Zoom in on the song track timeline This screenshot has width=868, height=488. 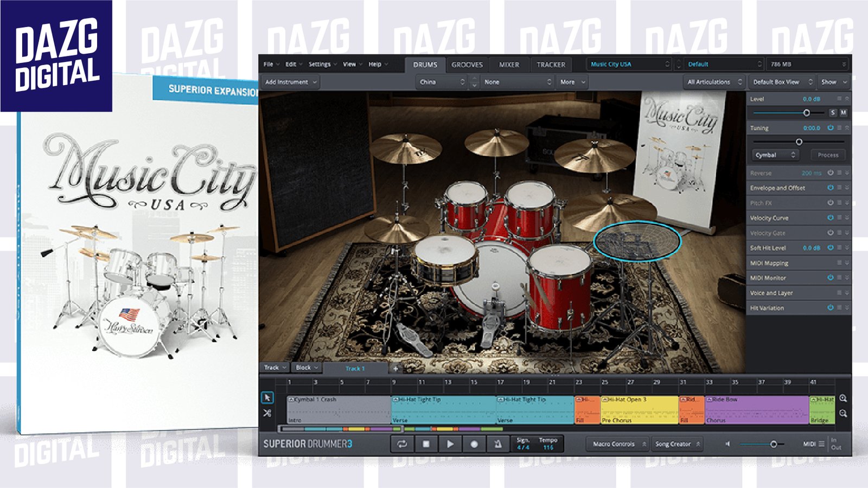tap(843, 399)
